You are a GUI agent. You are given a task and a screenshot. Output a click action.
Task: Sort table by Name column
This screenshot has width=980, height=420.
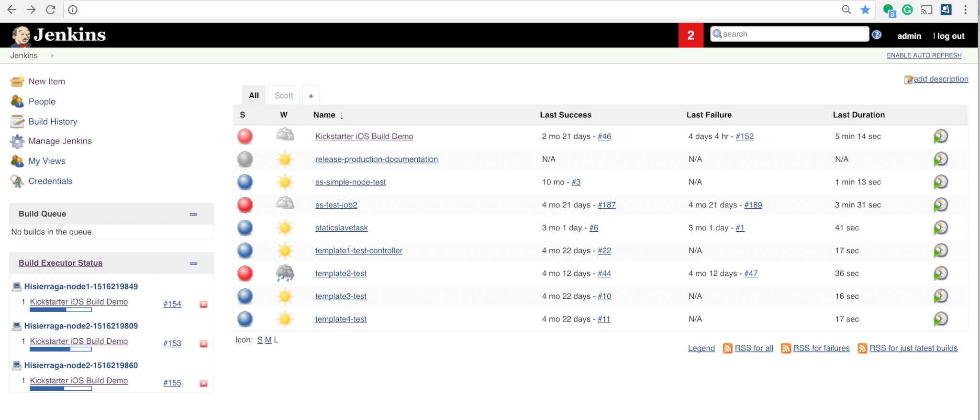[329, 115]
